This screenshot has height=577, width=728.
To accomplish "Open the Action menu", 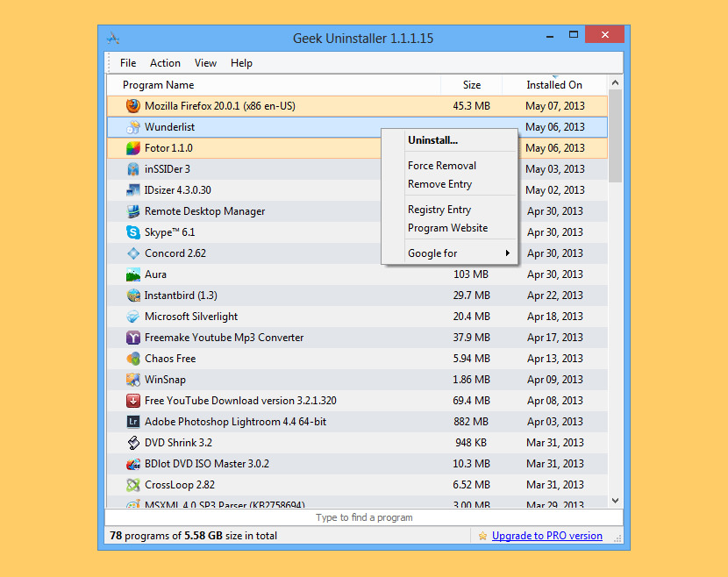I will [x=165, y=63].
